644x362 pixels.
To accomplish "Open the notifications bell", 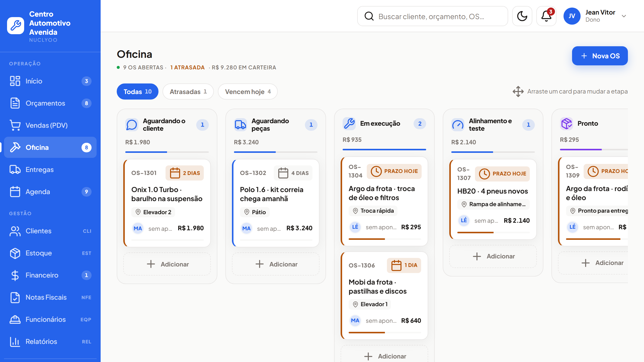I will coord(546,16).
